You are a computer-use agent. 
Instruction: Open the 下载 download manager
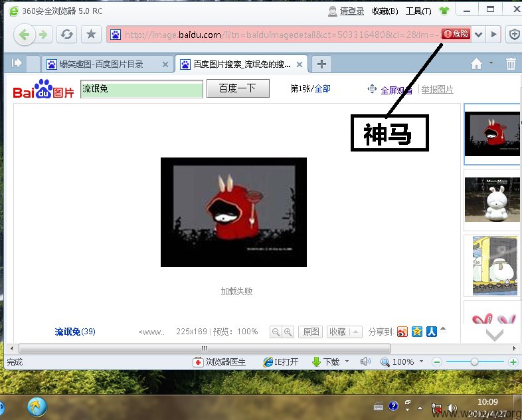click(326, 362)
